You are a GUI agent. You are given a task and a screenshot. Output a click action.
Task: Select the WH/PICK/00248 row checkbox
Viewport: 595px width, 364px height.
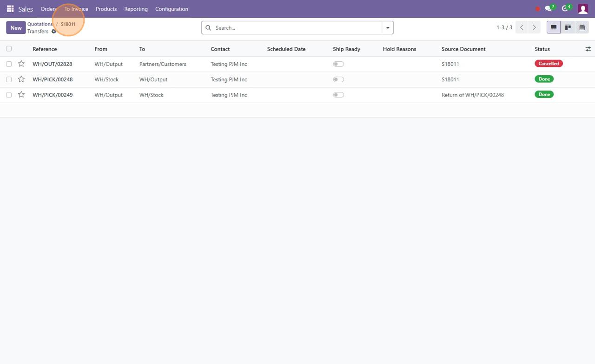tap(9, 79)
